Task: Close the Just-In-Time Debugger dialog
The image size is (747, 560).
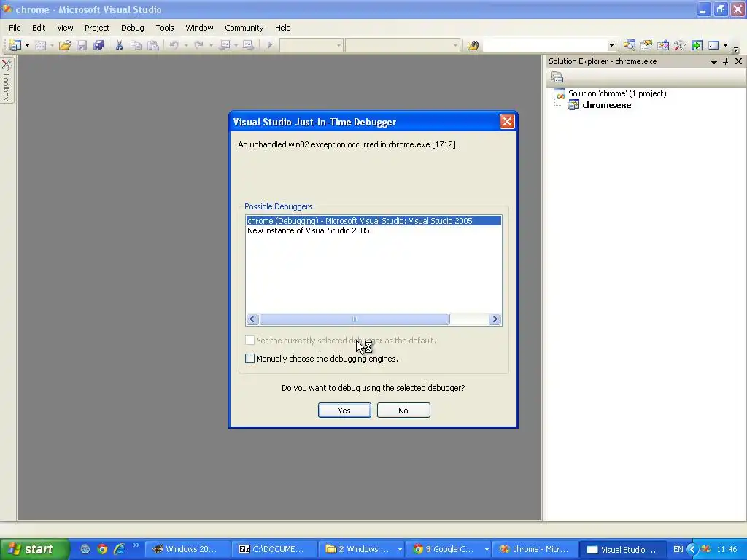Action: [x=507, y=122]
